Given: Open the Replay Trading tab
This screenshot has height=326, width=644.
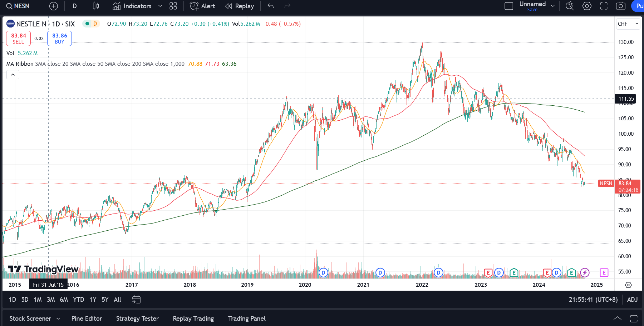Looking at the screenshot, I should pos(193,319).
